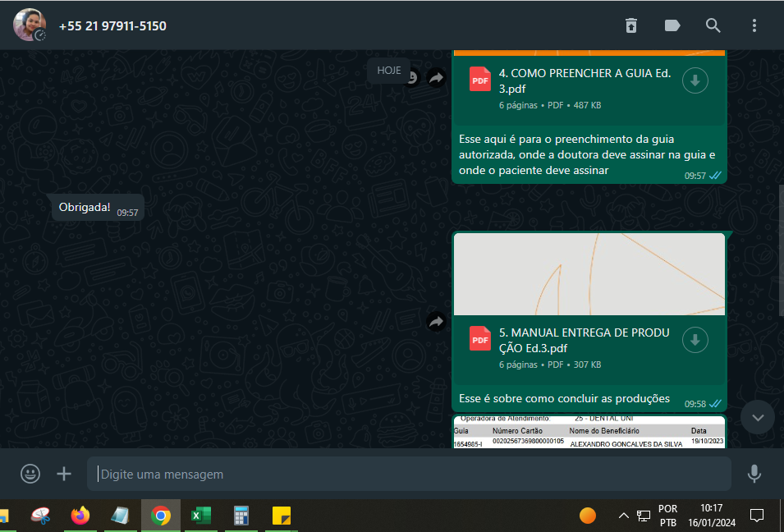Download the 5. MANUAL ENTREGA DE PRODUÇÃO PDF
784x532 pixels.
coord(695,340)
